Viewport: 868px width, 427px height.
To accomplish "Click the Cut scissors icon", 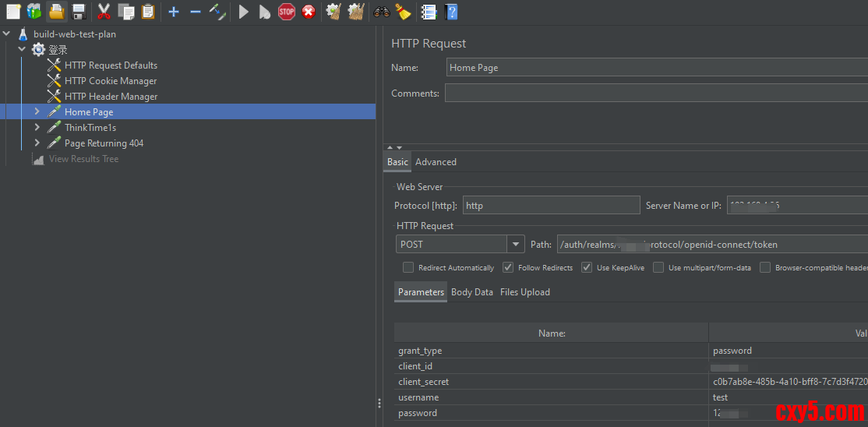I will point(104,12).
